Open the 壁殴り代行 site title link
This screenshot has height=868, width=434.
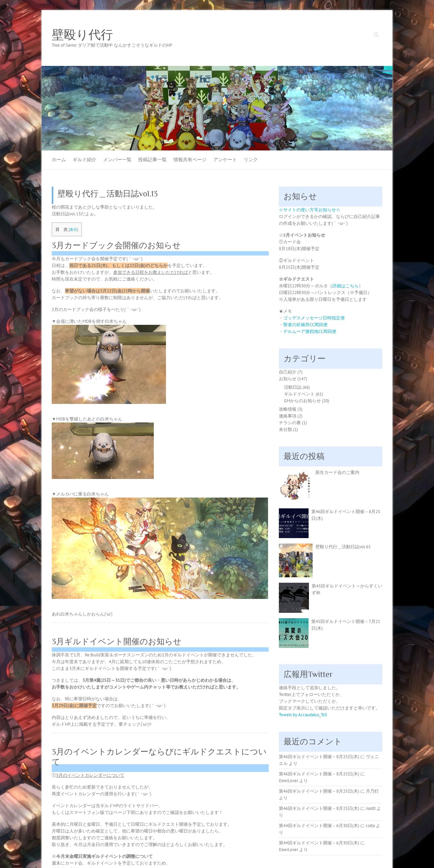[82, 34]
